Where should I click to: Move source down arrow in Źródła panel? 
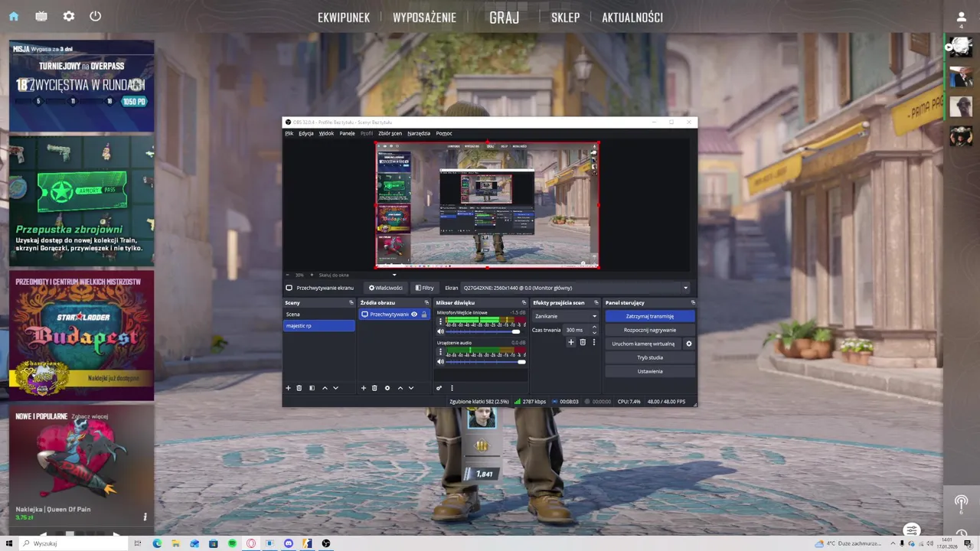pos(411,388)
